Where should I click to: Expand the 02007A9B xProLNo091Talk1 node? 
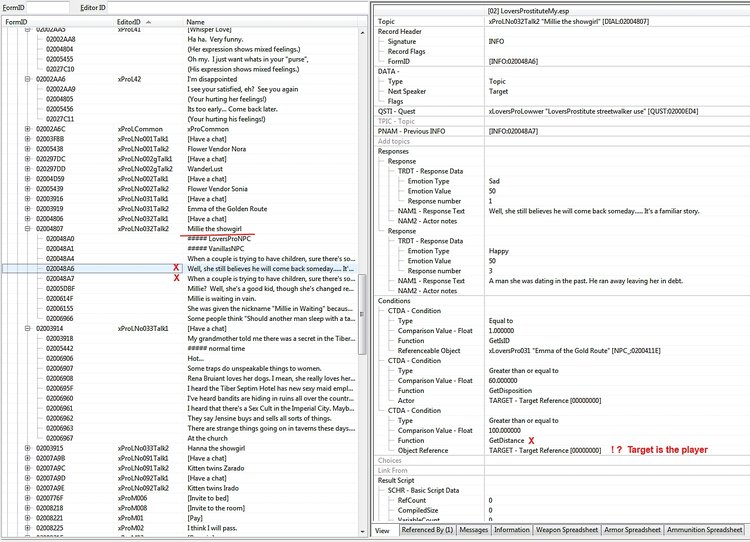[28, 458]
